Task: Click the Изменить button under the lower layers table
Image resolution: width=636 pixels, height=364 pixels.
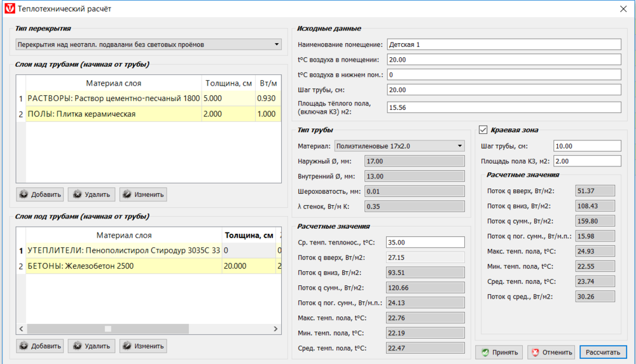Action: tap(143, 346)
